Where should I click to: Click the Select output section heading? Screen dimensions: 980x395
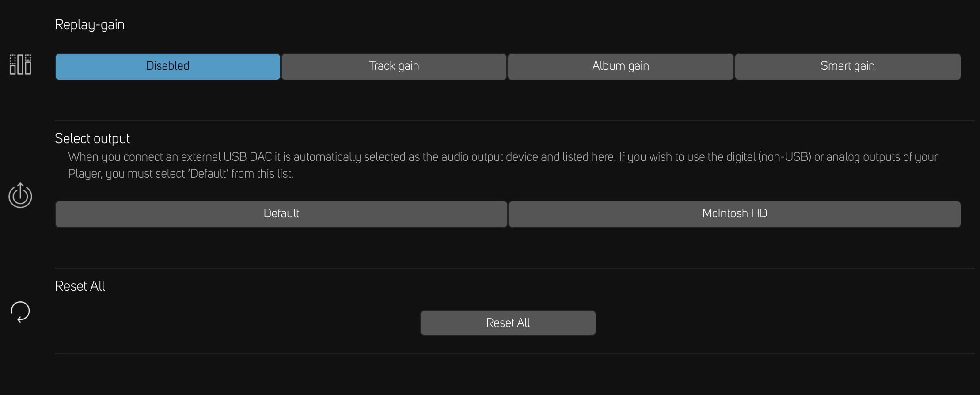pyautogui.click(x=92, y=139)
